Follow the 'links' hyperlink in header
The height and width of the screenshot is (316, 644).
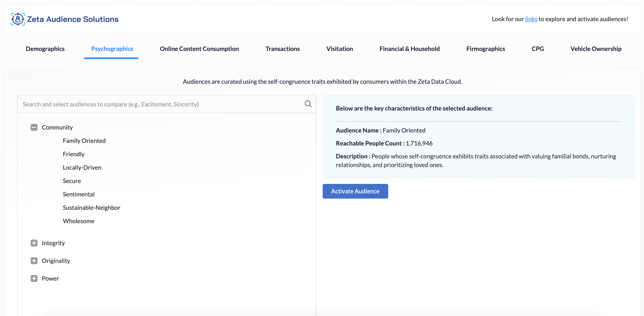pyautogui.click(x=531, y=19)
